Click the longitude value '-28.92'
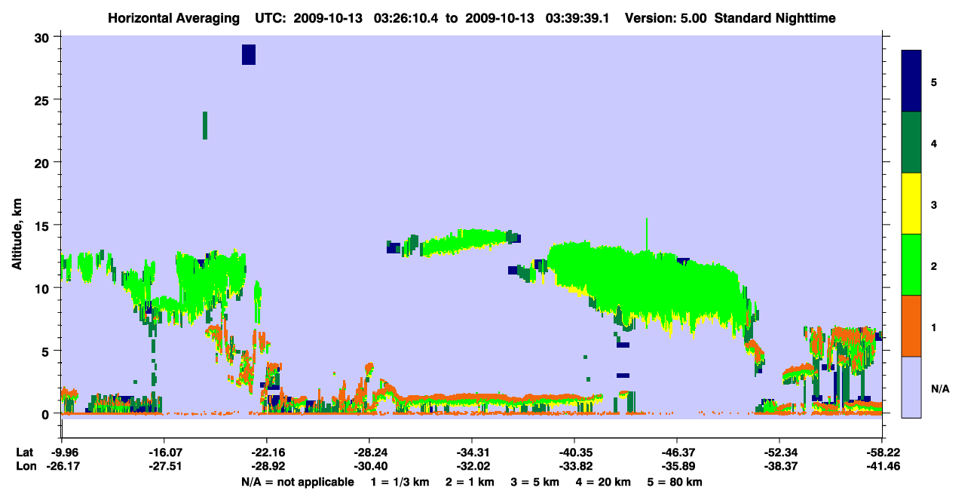The height and width of the screenshot is (503, 980). pyautogui.click(x=267, y=467)
